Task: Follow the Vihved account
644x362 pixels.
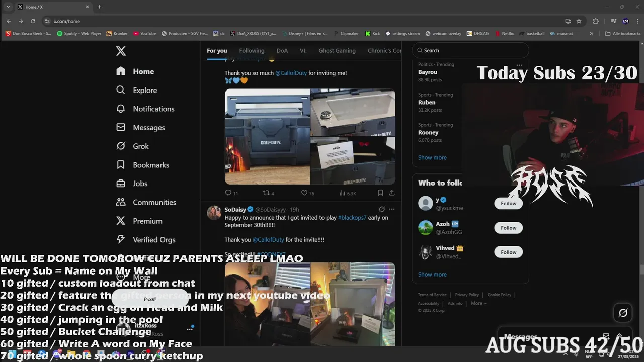Action: click(x=508, y=252)
